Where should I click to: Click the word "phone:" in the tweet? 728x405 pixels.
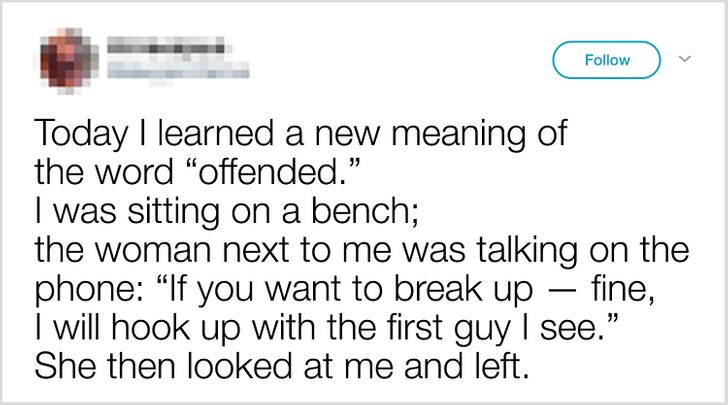(84, 290)
